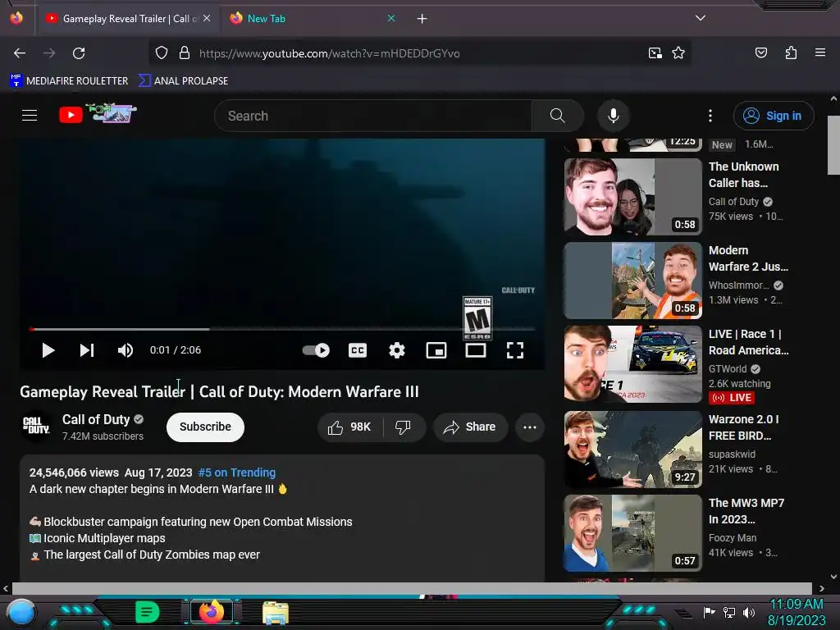Open Modern Warfare 2 Jus... video title
The height and width of the screenshot is (630, 840).
[x=748, y=258]
